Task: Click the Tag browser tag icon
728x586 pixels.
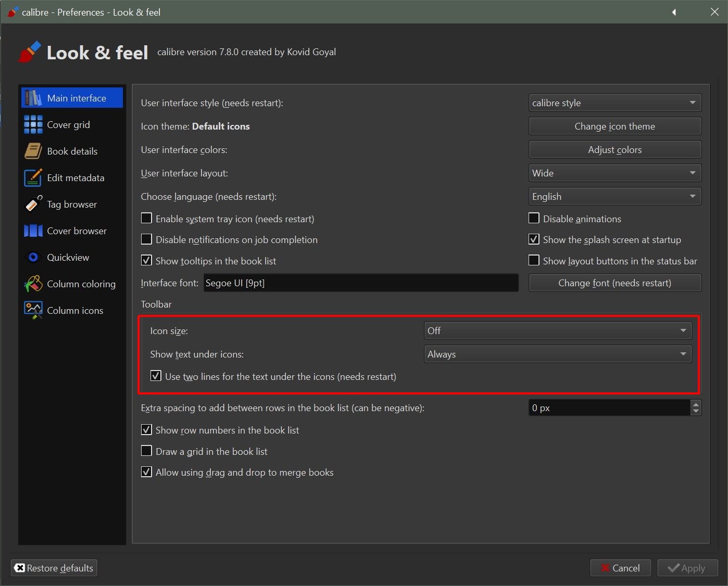Action: pos(33,204)
